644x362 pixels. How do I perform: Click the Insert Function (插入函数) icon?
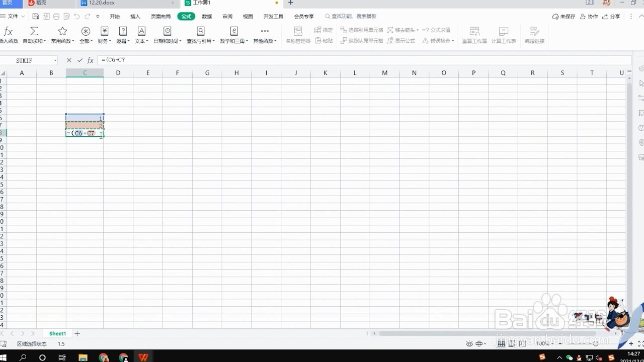click(x=8, y=32)
